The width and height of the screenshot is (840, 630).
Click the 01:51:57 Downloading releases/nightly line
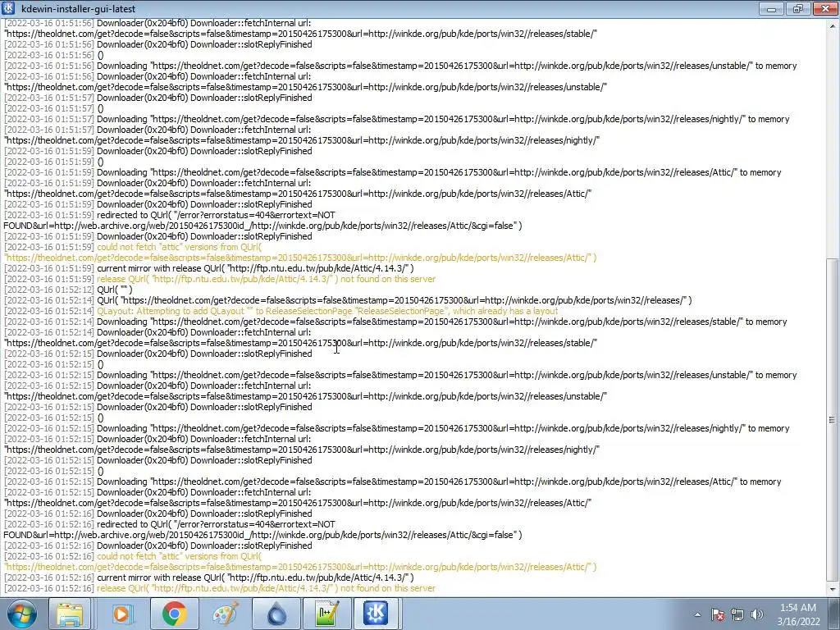tap(396, 119)
